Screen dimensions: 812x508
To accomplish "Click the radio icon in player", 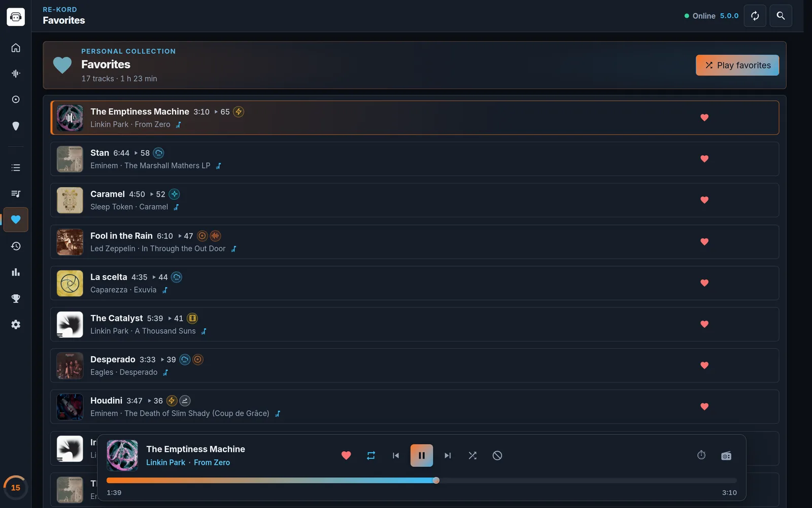I will 726,456.
